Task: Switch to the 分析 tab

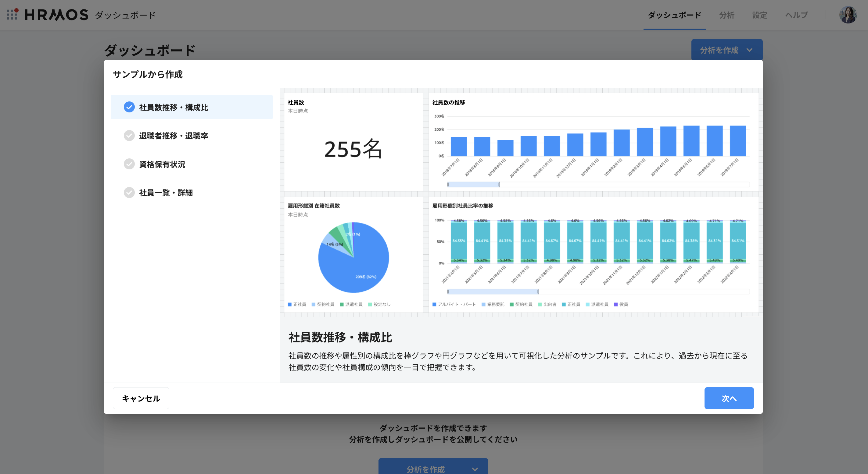Action: [x=726, y=15]
